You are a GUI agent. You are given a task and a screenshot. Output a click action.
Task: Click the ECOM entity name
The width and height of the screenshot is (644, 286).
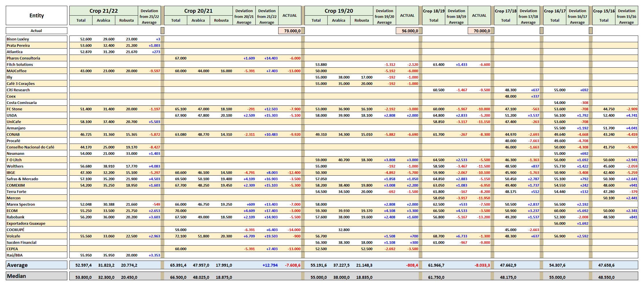pyautogui.click(x=12, y=211)
